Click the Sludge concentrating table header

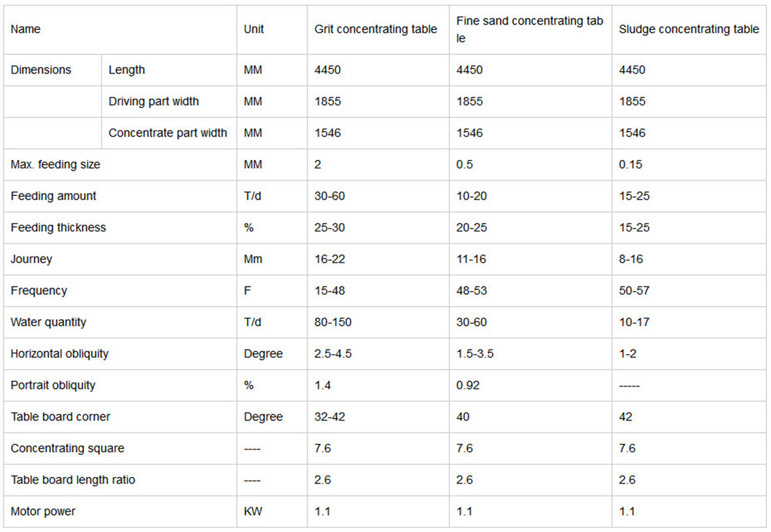click(689, 29)
